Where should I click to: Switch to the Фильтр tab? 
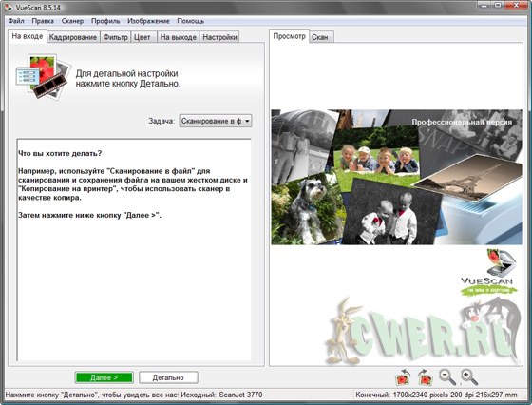pos(115,37)
